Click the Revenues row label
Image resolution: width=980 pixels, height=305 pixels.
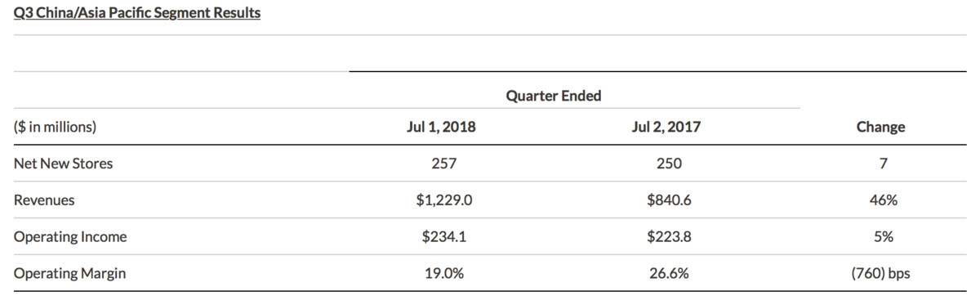(44, 200)
